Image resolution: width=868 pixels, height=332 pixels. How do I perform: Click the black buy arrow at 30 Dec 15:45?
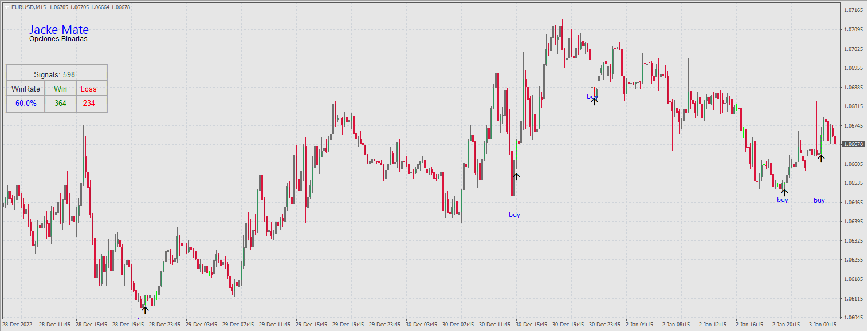point(516,177)
